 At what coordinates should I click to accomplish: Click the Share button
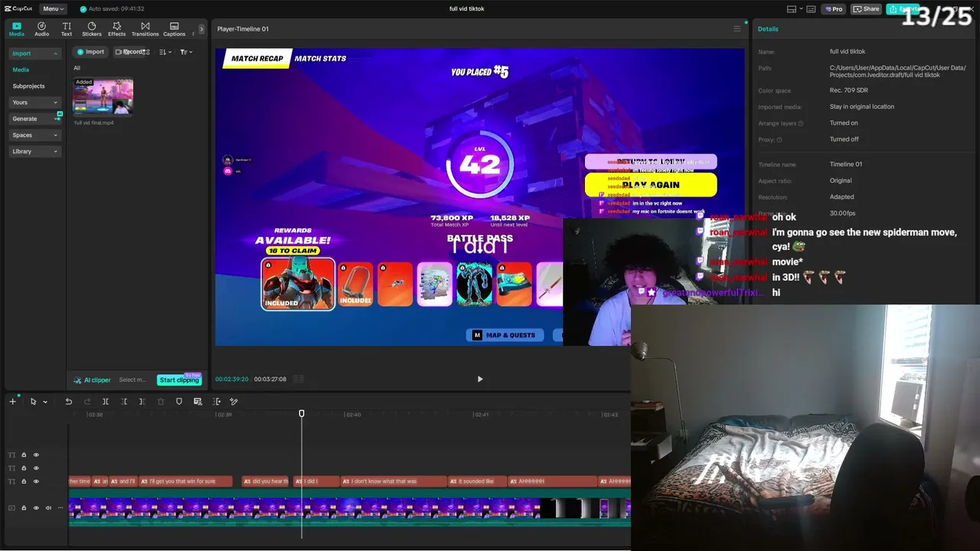pos(866,9)
